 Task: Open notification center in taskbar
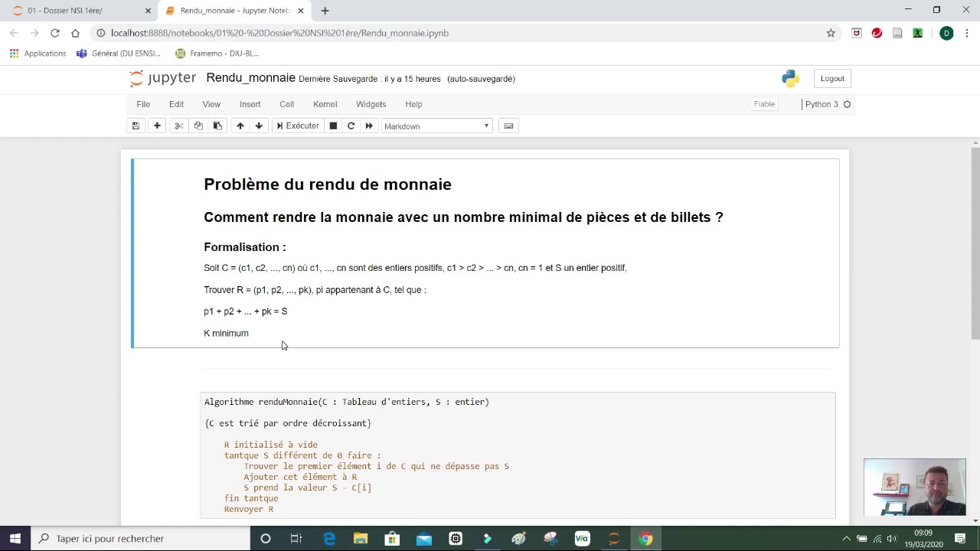(x=960, y=538)
